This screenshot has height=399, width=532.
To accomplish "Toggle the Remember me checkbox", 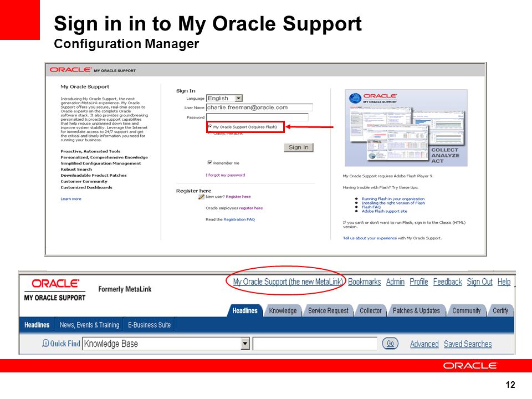I will [x=209, y=163].
